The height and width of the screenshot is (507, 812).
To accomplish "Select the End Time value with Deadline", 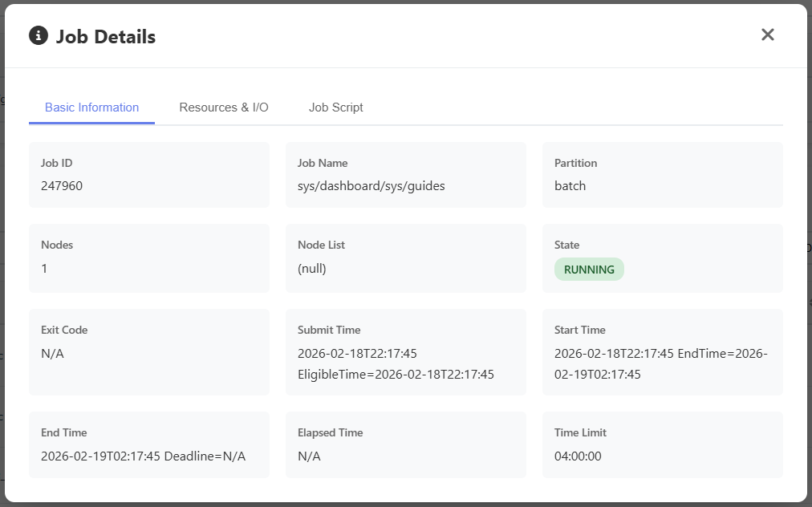I will click(x=143, y=456).
